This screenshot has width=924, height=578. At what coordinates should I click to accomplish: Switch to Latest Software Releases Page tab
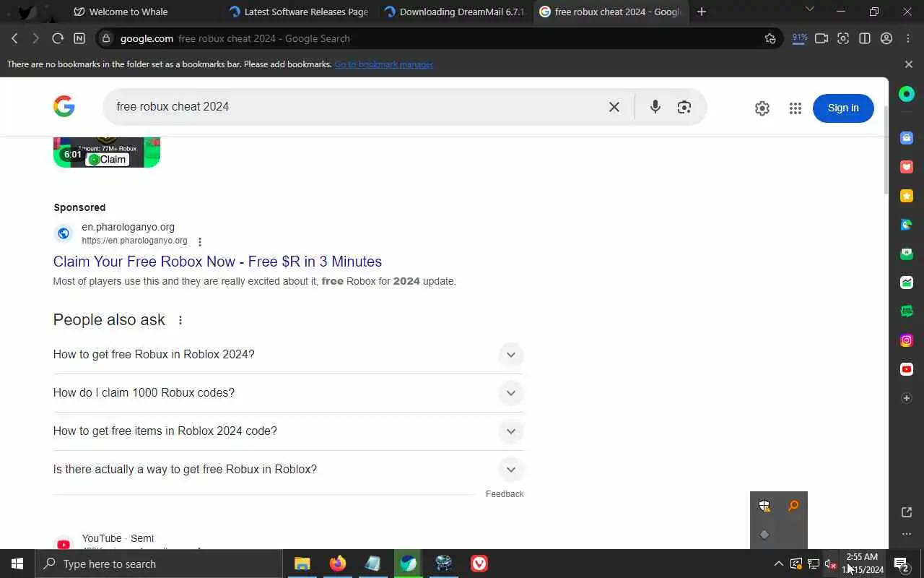click(300, 12)
